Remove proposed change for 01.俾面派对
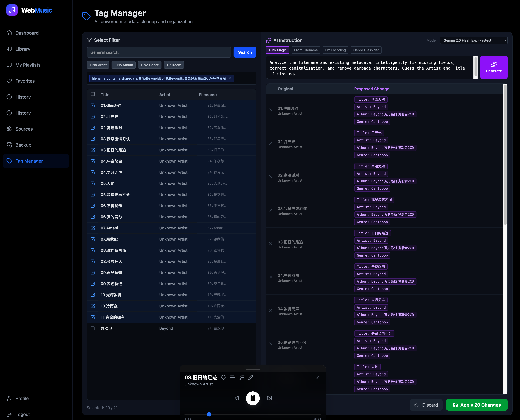520x420 pixels. (x=271, y=110)
